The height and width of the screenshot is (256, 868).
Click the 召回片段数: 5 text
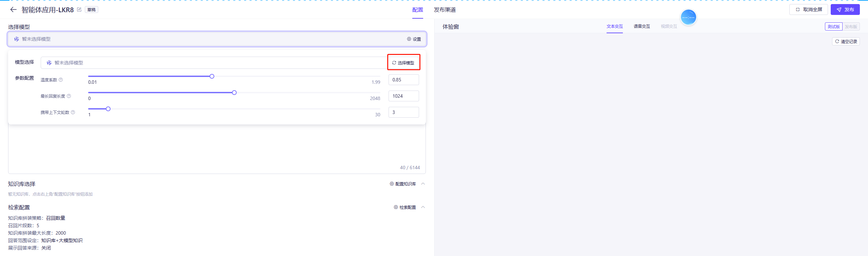pos(24,225)
